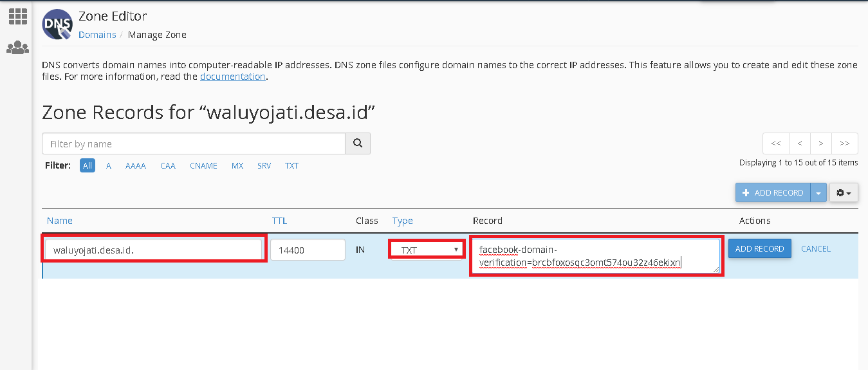Go to first page of records
The height and width of the screenshot is (370, 868).
[x=776, y=143]
